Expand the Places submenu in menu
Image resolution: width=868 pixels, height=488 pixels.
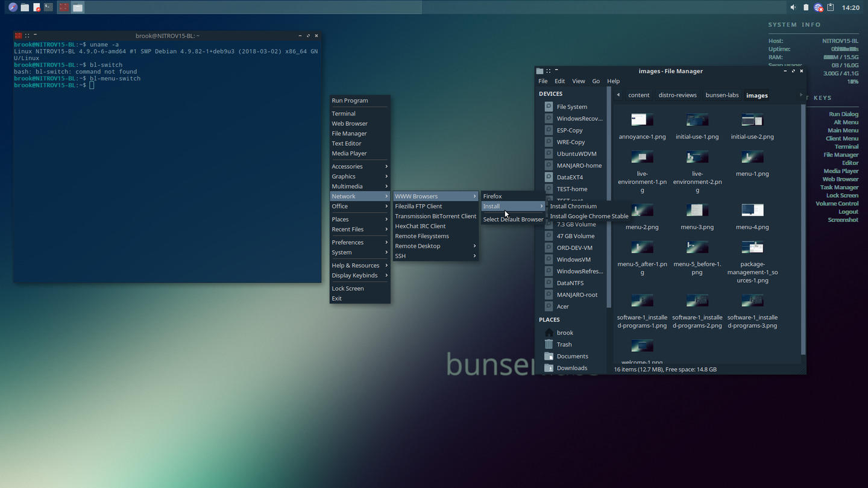coord(360,219)
